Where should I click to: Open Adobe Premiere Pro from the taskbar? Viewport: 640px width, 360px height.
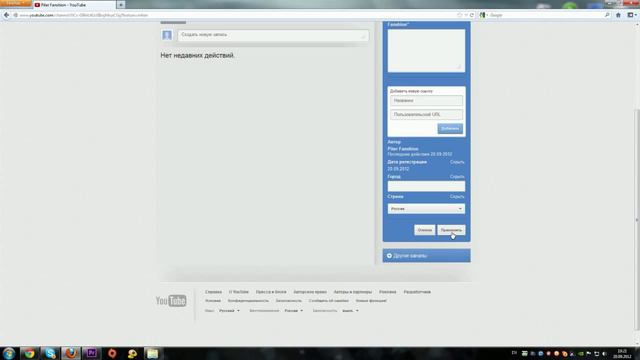pos(91,353)
